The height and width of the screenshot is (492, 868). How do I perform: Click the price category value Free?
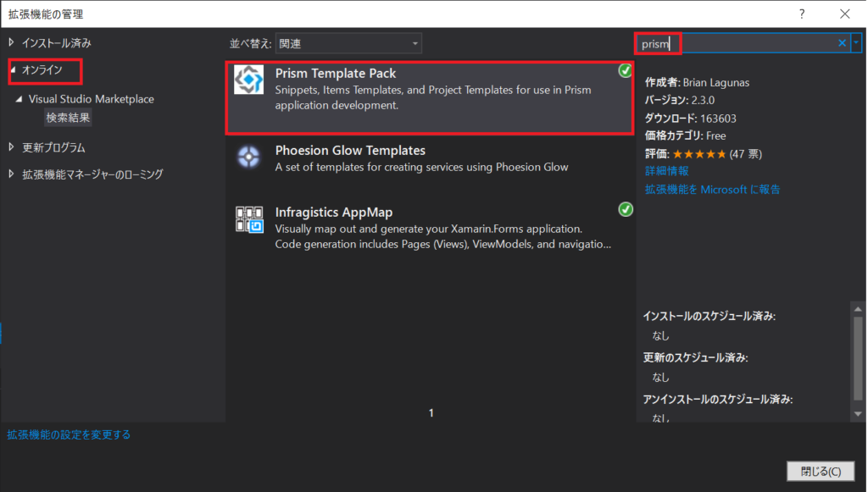(716, 135)
